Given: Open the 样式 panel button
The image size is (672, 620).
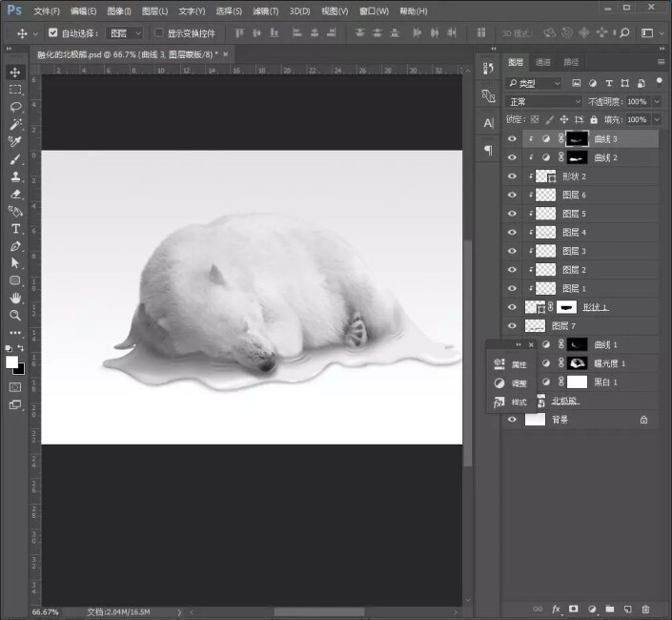Looking at the screenshot, I should pyautogui.click(x=511, y=403).
